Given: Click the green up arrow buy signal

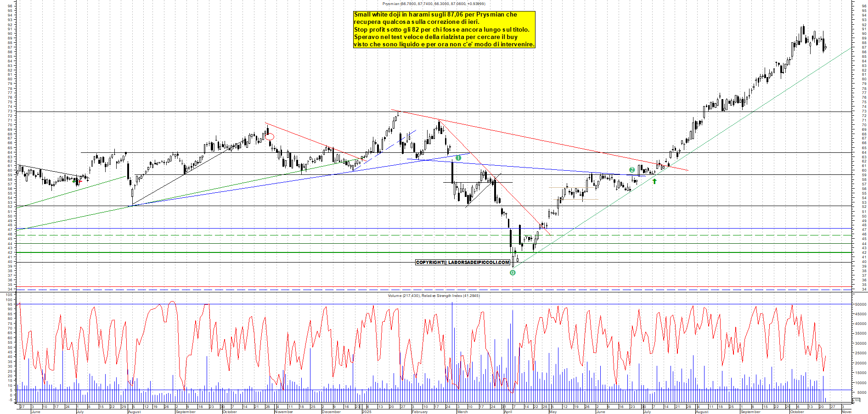Looking at the screenshot, I should (654, 181).
